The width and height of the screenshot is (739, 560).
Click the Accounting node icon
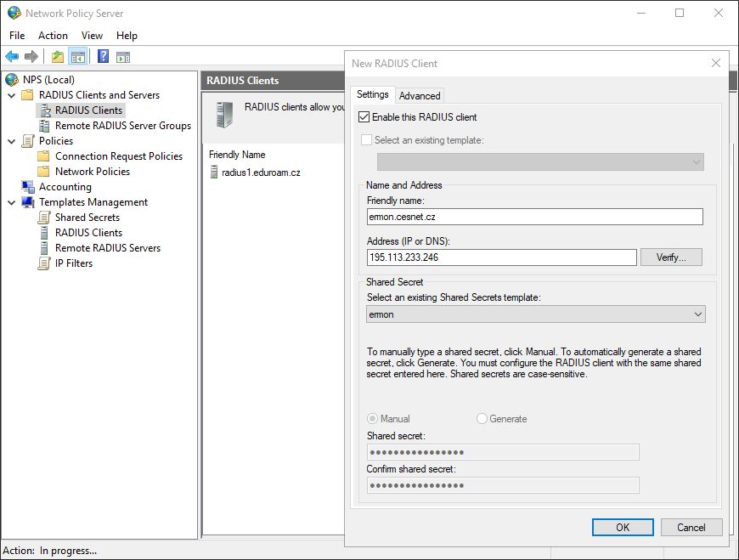(x=28, y=187)
